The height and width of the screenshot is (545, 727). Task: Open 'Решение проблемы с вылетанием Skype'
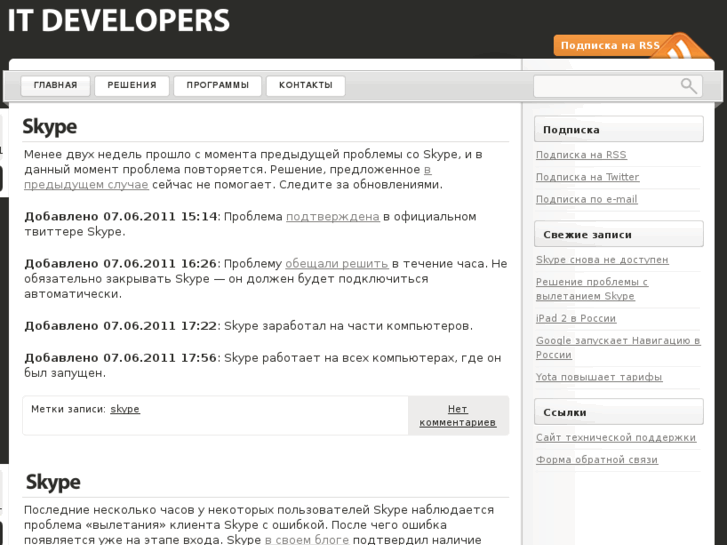click(592, 289)
